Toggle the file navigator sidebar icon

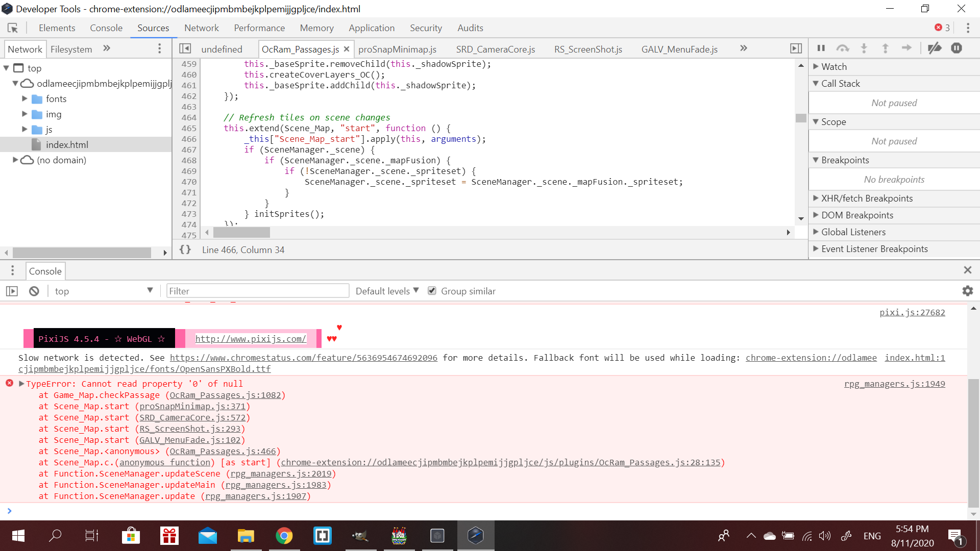[185, 48]
